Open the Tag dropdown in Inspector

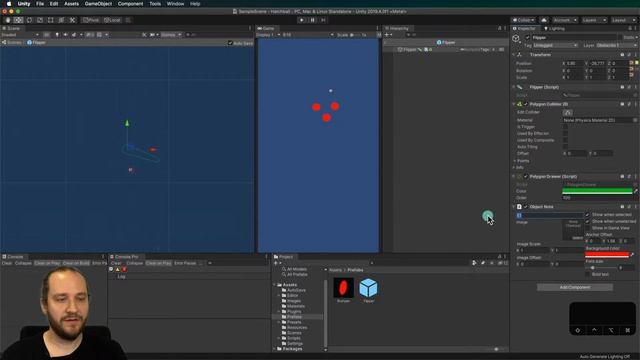tap(556, 45)
